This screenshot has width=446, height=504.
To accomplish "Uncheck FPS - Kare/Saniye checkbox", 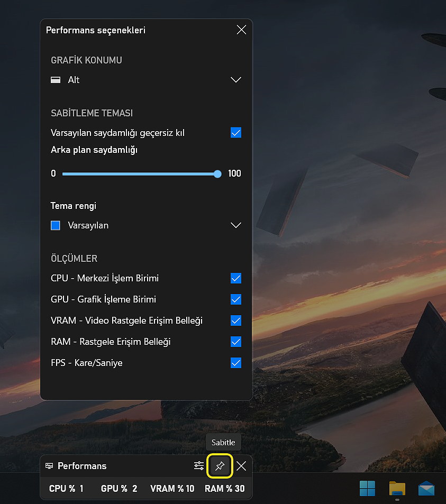I will click(236, 363).
